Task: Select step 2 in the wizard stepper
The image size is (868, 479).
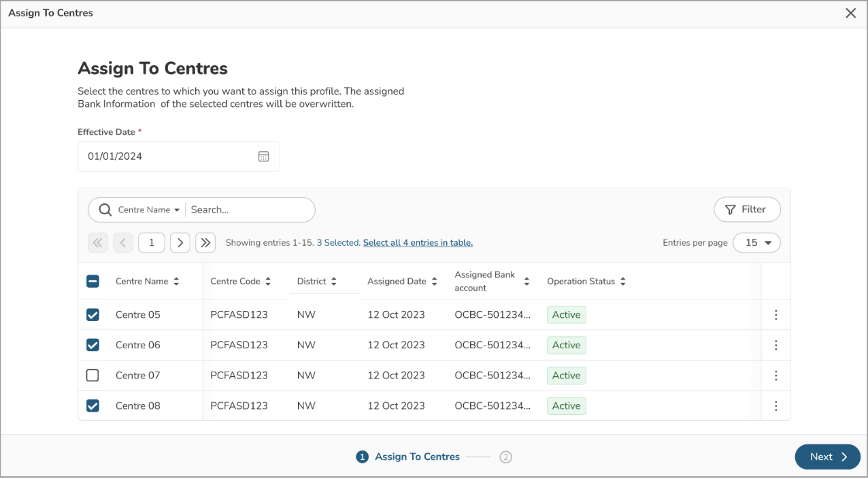Action: (505, 457)
